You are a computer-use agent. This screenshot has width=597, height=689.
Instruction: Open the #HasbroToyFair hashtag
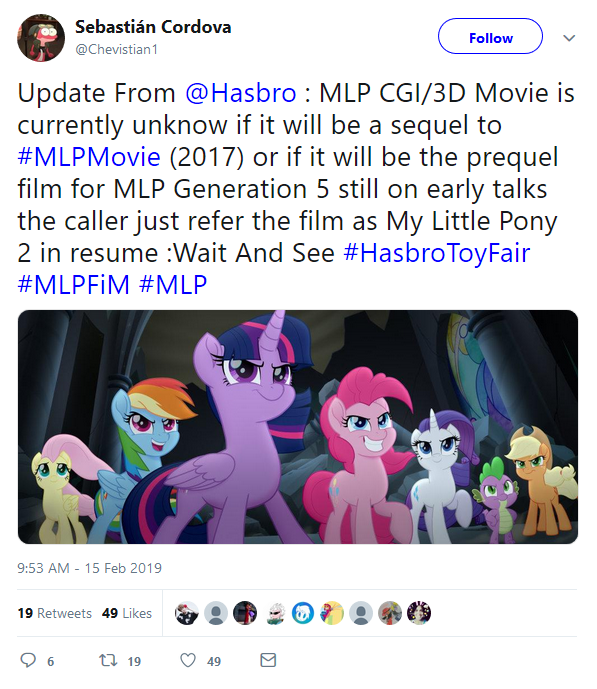437,253
